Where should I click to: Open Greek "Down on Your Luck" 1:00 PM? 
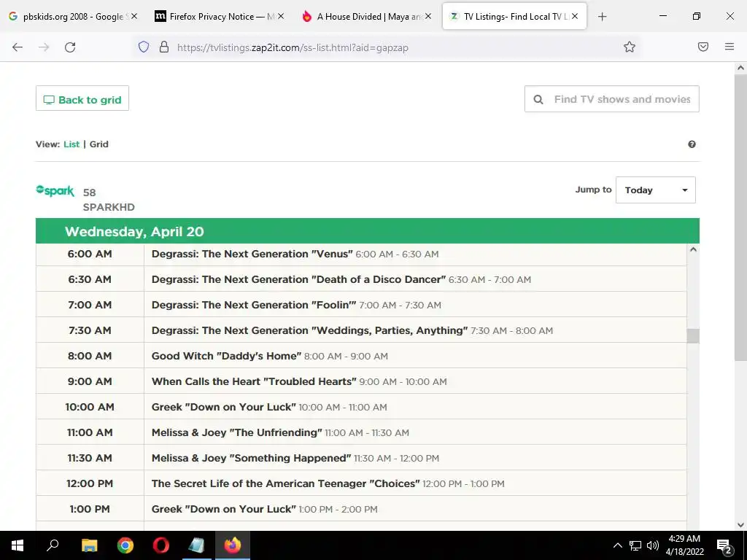pos(223,509)
